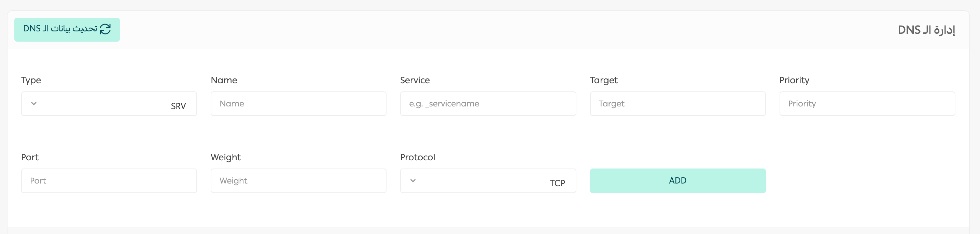The image size is (980, 234).
Task: Click the refresh arrows icon
Action: (105, 29)
